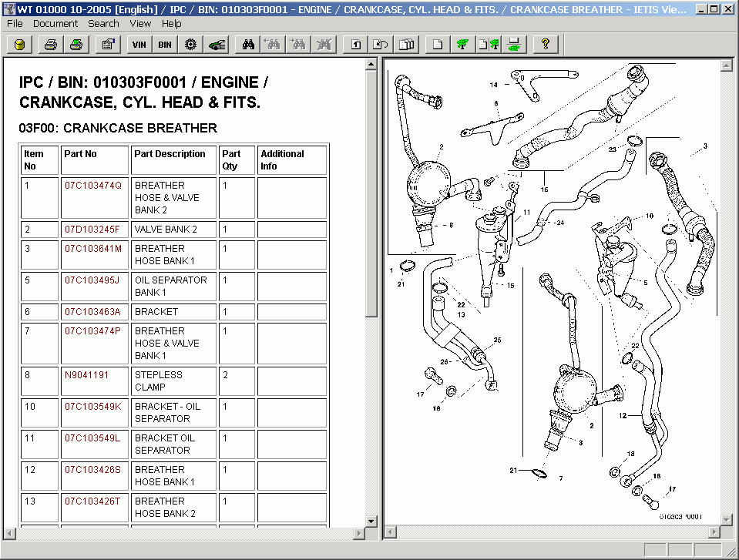
Task: Click the print icon on the toolbar
Action: 50,44
